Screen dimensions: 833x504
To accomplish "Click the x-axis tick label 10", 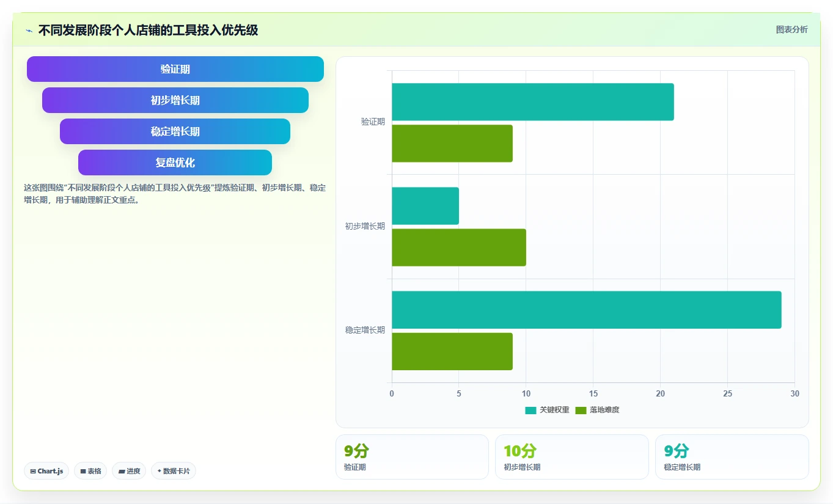I will pyautogui.click(x=526, y=394).
